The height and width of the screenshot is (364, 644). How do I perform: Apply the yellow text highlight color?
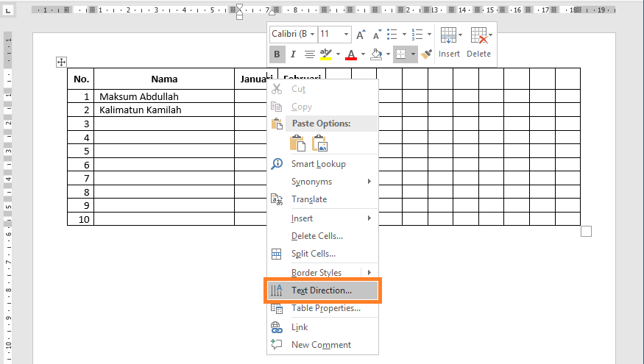click(x=326, y=54)
